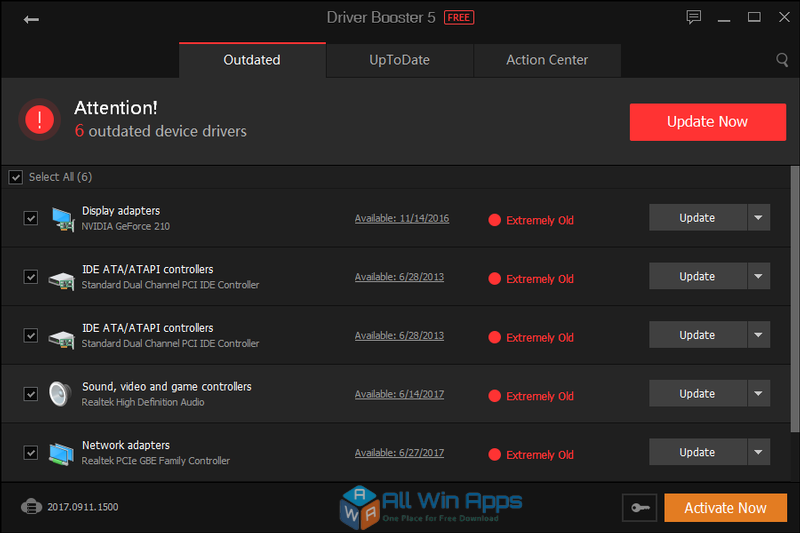Click red status dot for Network adapters
The height and width of the screenshot is (533, 800).
click(494, 454)
